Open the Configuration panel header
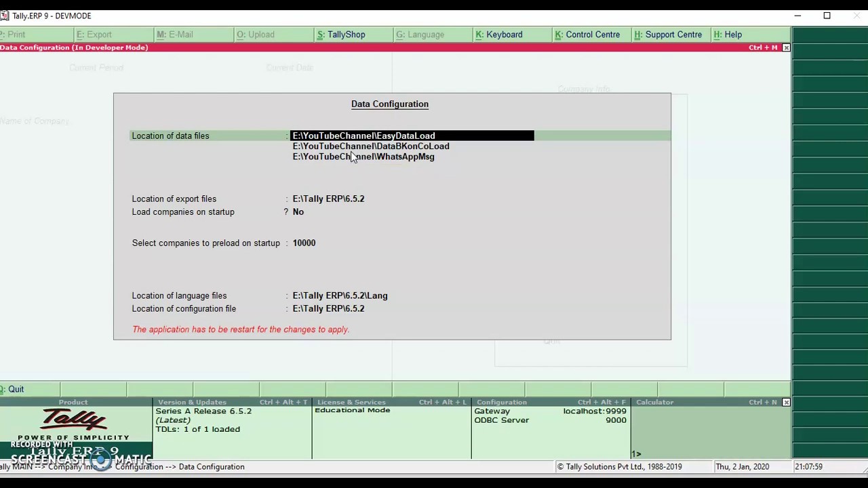This screenshot has width=868, height=488. pos(551,402)
